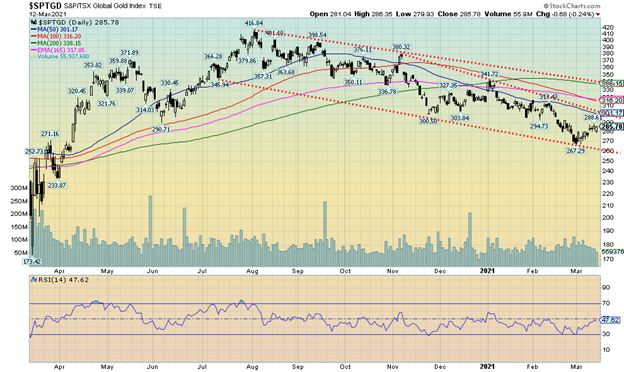Click the $SPTGD ticker title
624x372 pixels.
tap(45, 6)
